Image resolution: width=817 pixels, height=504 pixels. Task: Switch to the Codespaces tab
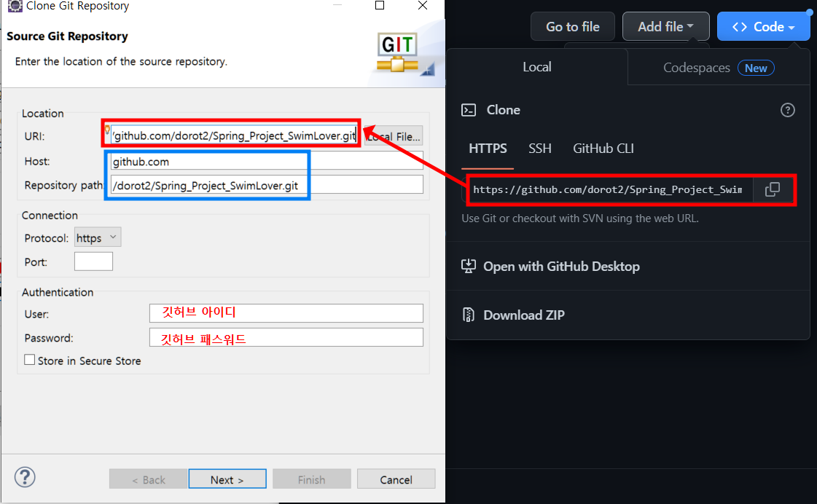click(696, 67)
